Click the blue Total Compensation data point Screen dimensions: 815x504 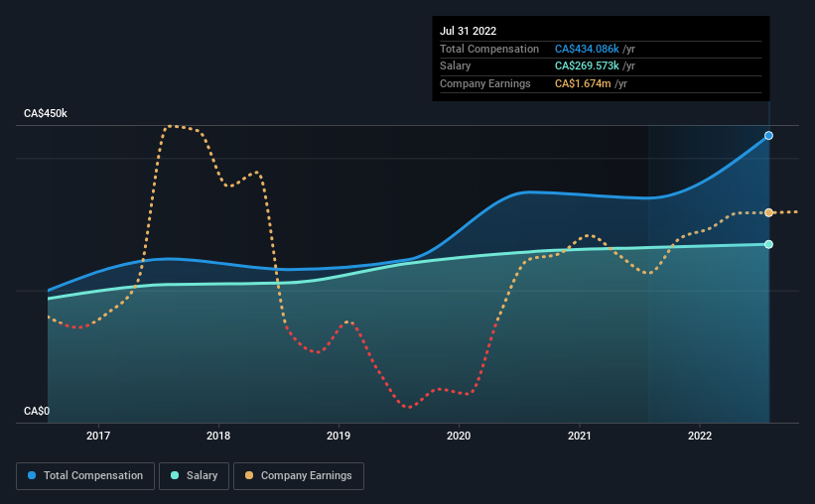point(768,136)
